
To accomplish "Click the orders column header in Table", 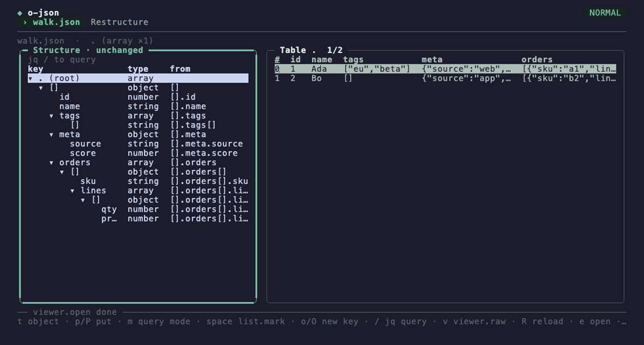I will click(537, 60).
